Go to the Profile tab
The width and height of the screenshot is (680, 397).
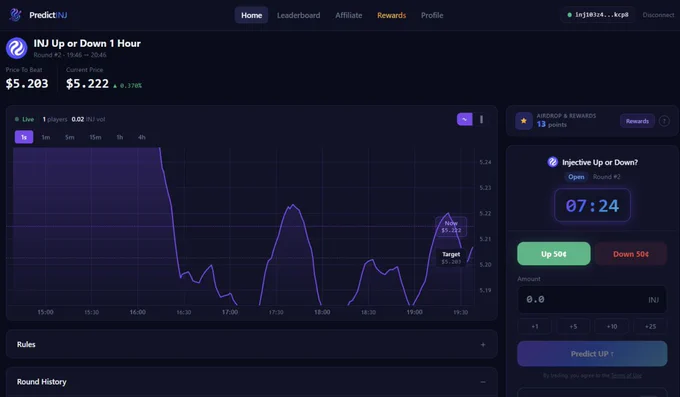[x=432, y=15]
